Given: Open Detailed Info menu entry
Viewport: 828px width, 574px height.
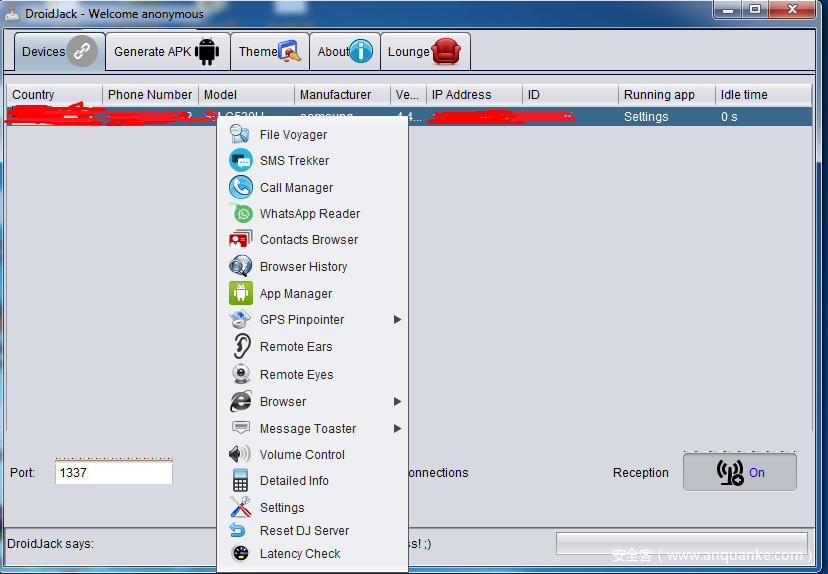Looking at the screenshot, I should 313,481.
